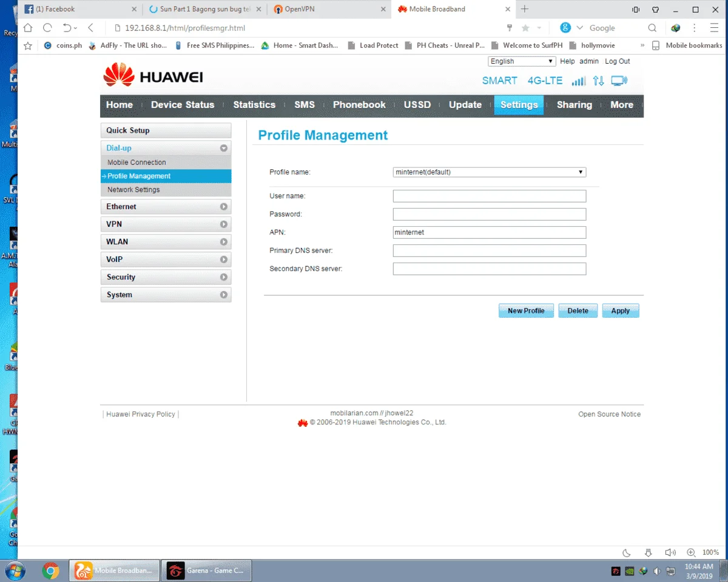This screenshot has width=728, height=582.
Task: Show more bookmarks with the chevron
Action: (x=642, y=45)
